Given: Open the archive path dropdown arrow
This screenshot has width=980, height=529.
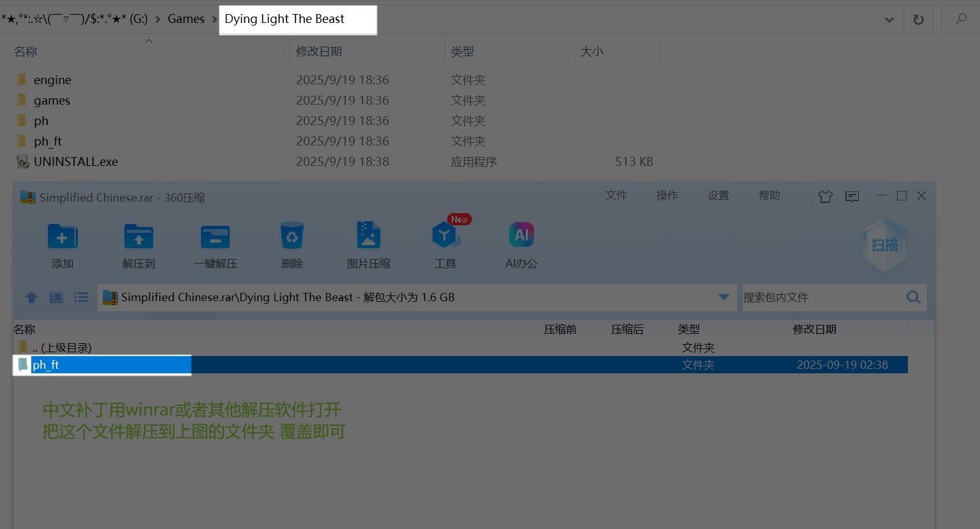Looking at the screenshot, I should [x=723, y=297].
